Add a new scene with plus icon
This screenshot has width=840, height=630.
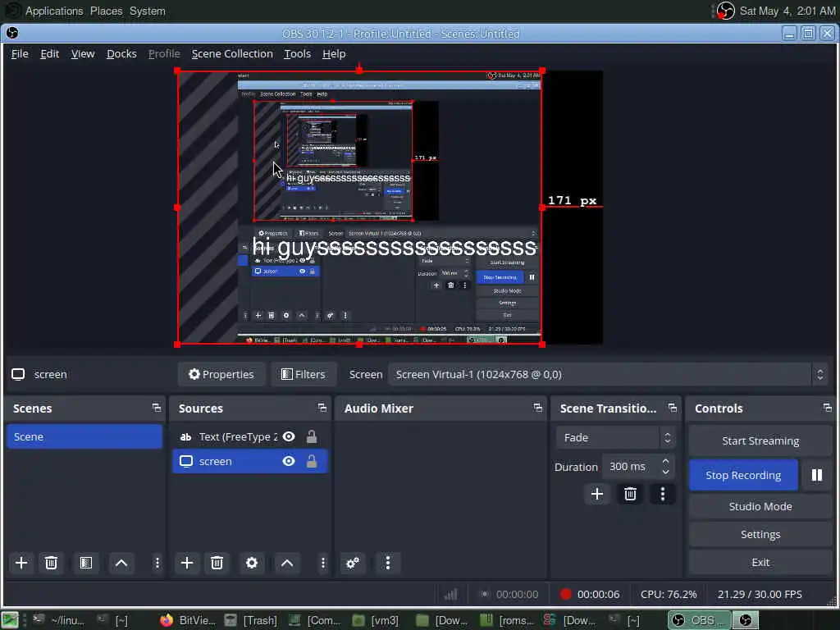coord(21,563)
